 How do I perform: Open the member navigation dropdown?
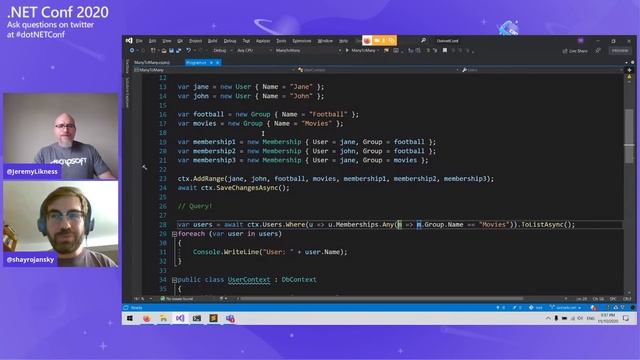click(x=542, y=70)
